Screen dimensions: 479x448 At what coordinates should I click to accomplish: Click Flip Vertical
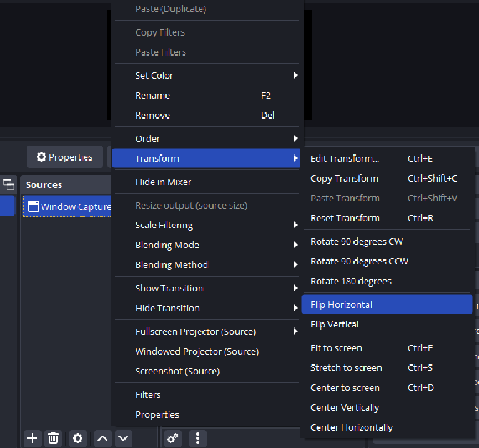(387, 324)
